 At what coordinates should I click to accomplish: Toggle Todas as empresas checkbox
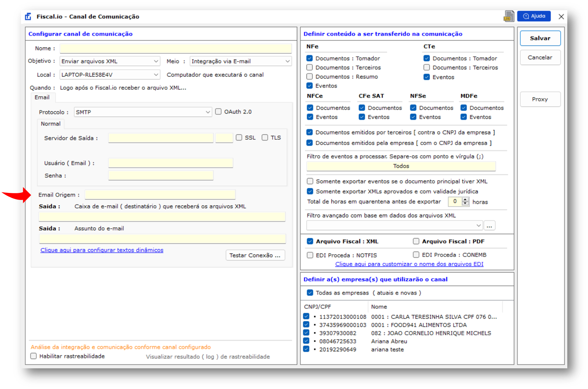[x=310, y=293]
